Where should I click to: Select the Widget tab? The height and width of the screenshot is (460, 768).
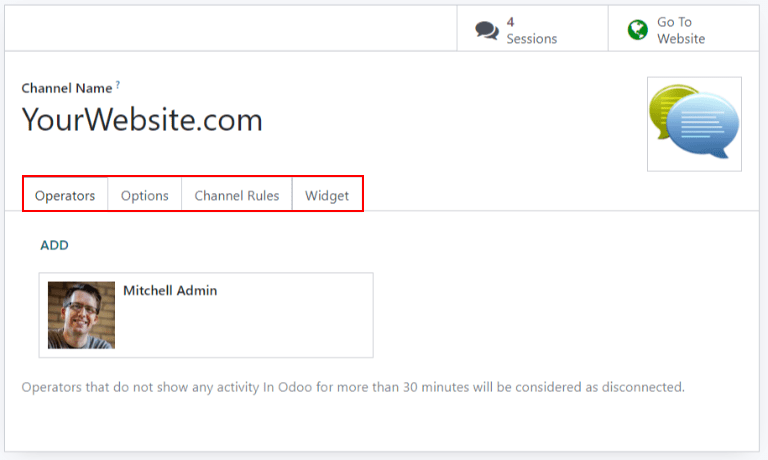[327, 195]
